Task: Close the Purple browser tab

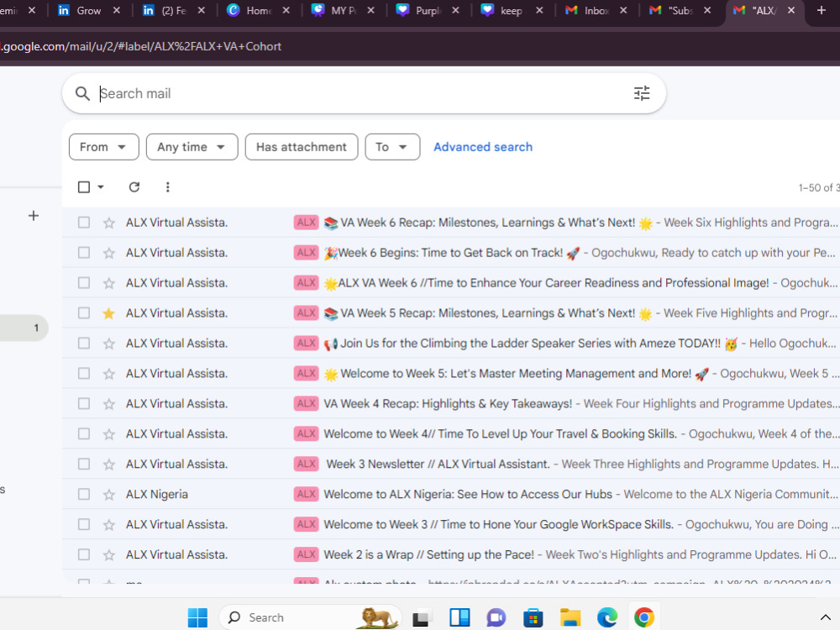Action: click(455, 10)
